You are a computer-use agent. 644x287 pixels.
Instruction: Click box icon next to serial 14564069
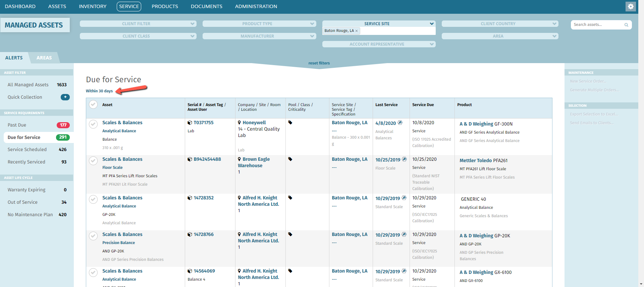coord(190,271)
